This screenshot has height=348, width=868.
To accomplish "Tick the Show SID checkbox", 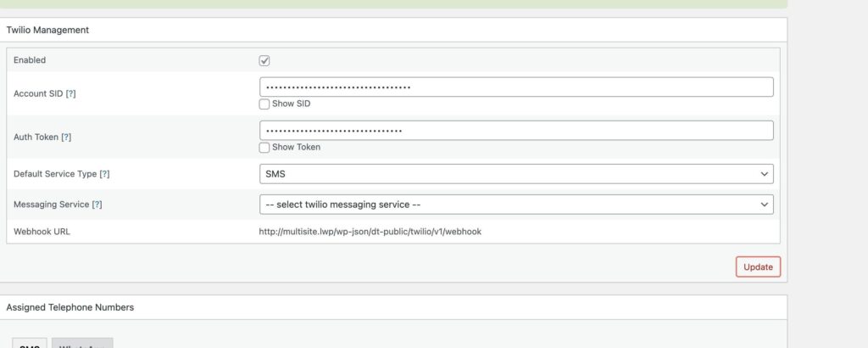I will pos(264,104).
